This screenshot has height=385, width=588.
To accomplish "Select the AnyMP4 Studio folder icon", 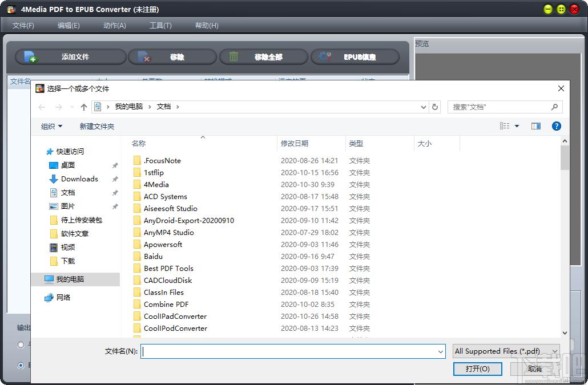I will tap(137, 233).
